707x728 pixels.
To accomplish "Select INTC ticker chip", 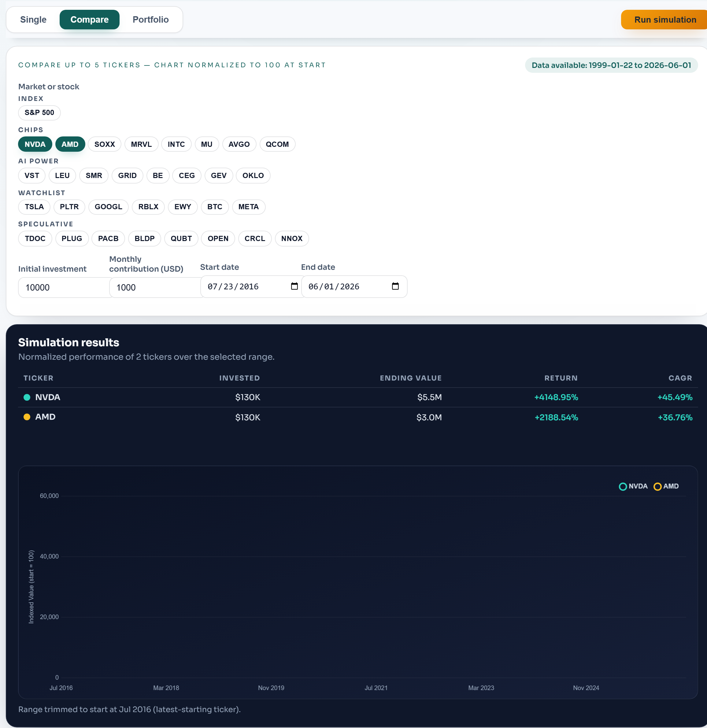I will 176,144.
